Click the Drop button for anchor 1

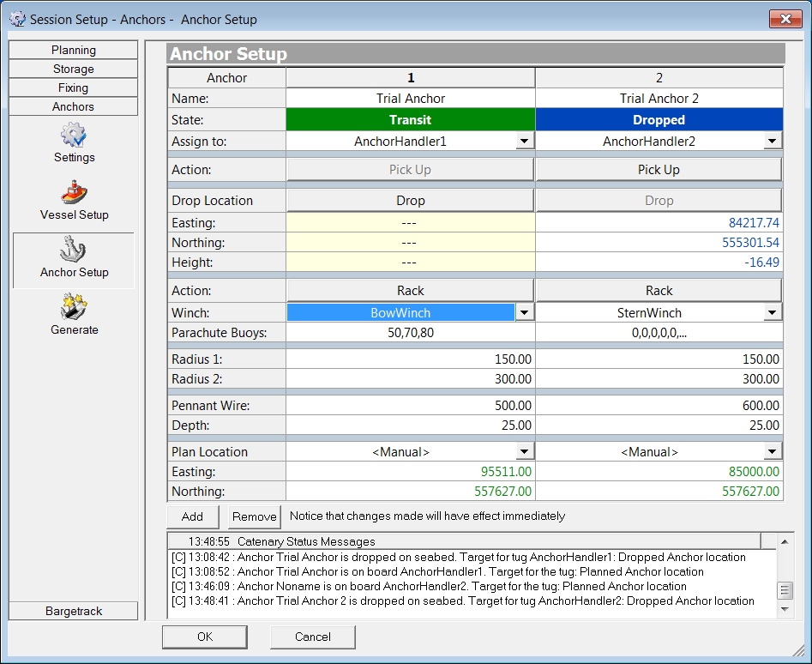pos(410,201)
